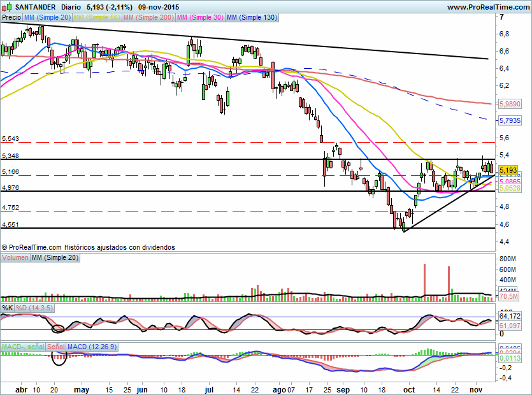
Task: Click the 64,172 stochastic value tag
Action: click(x=510, y=316)
